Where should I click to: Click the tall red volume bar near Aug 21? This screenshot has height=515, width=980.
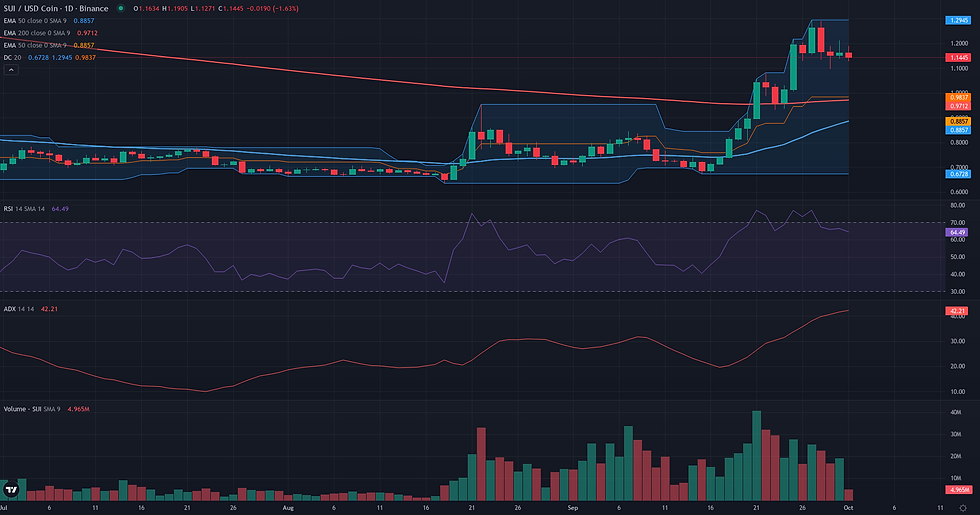click(x=481, y=464)
